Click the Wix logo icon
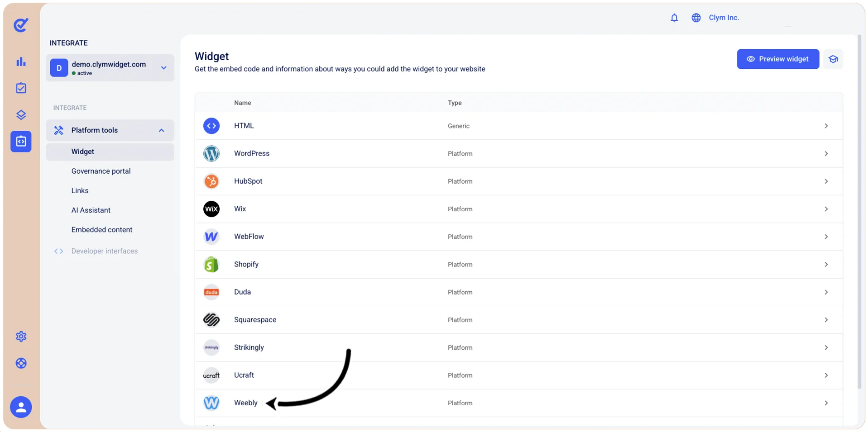 (211, 209)
